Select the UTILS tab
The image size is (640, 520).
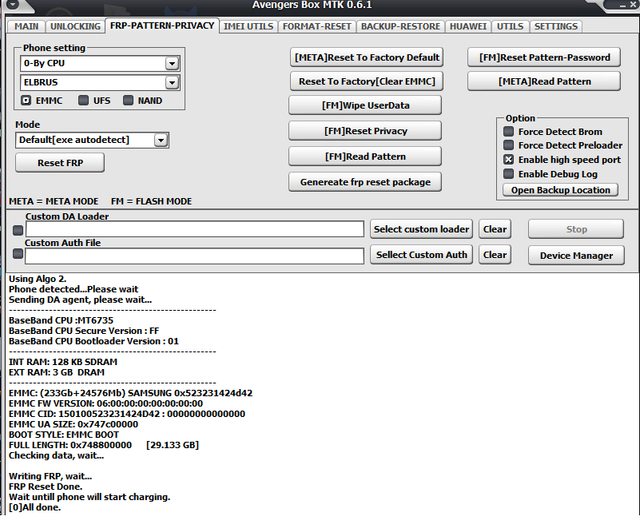510,27
